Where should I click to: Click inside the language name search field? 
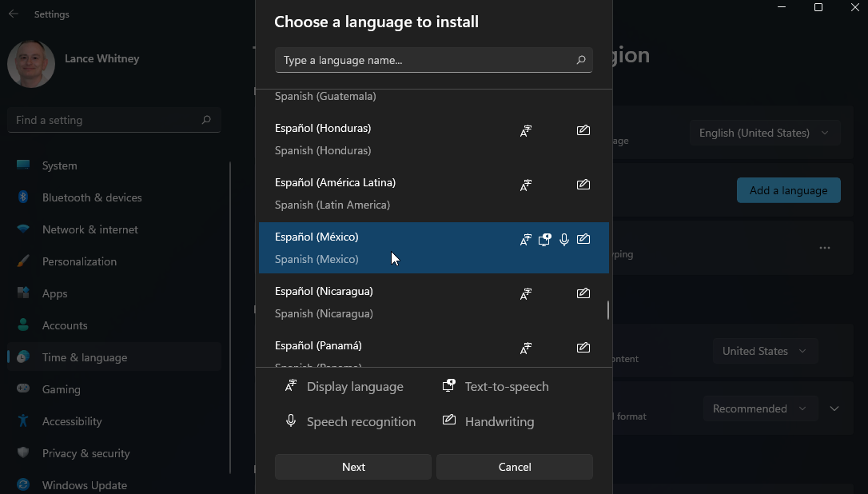(x=416, y=60)
